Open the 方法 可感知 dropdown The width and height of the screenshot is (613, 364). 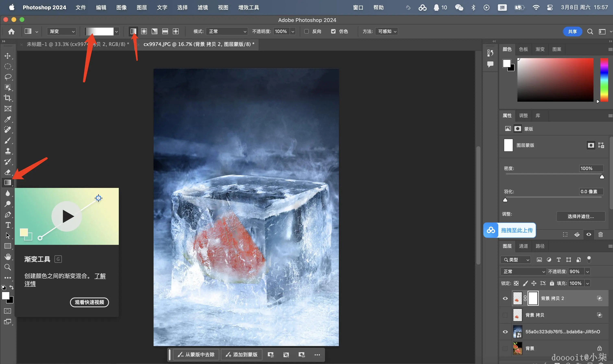click(387, 31)
